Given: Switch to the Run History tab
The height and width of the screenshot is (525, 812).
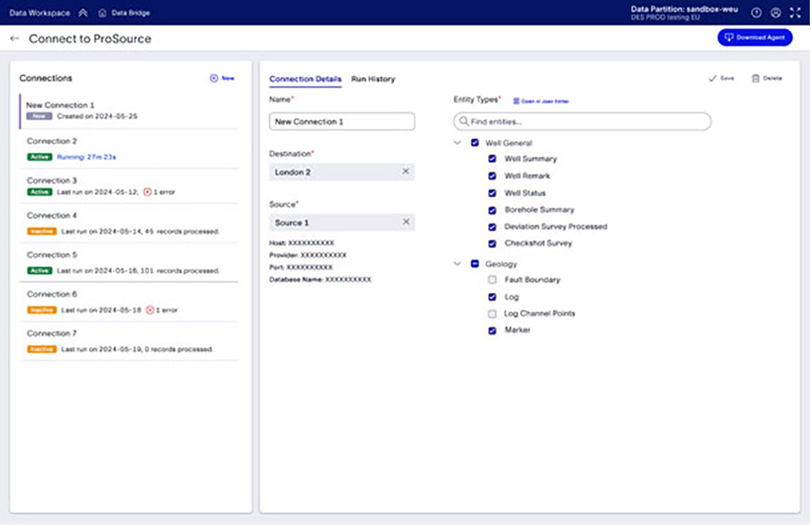Looking at the screenshot, I should click(373, 79).
